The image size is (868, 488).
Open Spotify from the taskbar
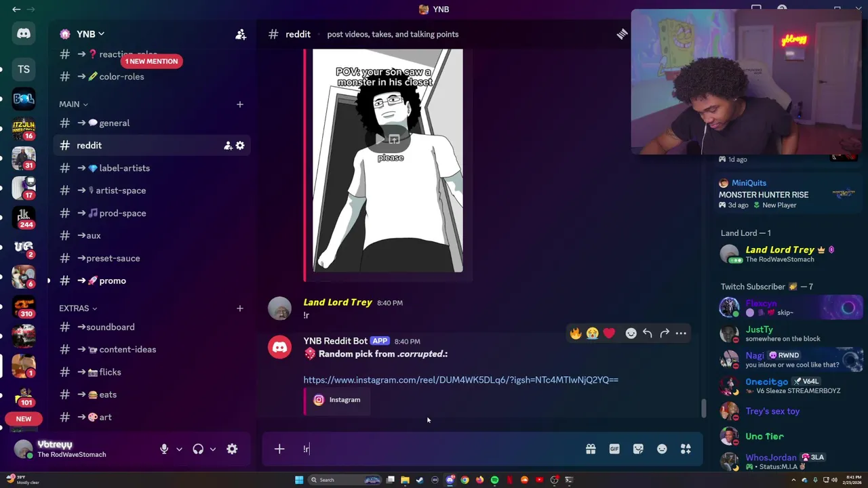pos(494,480)
